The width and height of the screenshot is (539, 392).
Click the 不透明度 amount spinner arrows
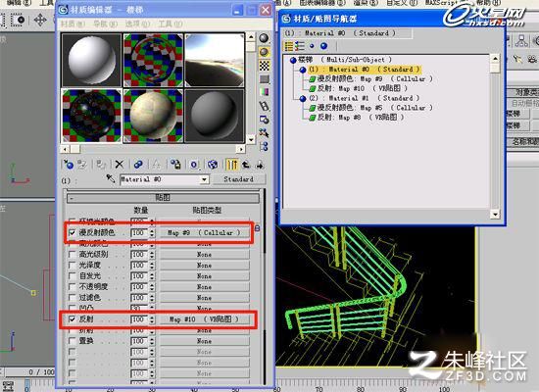pos(152,287)
